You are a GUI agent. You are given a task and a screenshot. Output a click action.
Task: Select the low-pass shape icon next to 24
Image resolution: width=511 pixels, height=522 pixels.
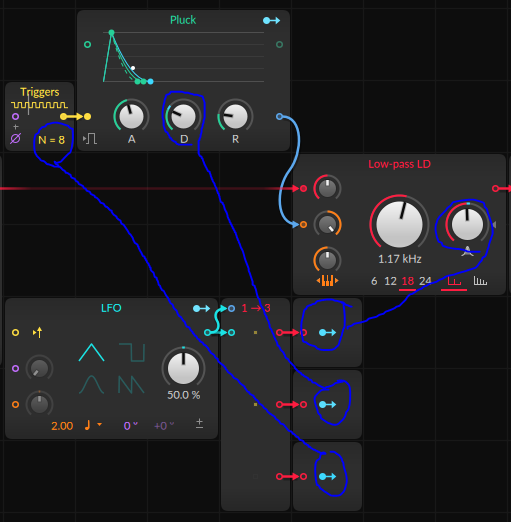pos(454,281)
